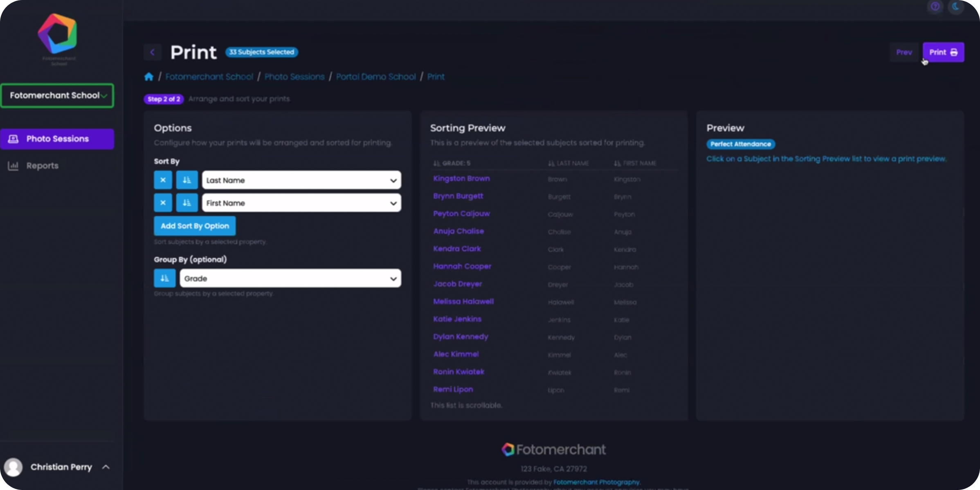Select Kingston Brown in sorting preview
Viewport: 980px width, 490px height.
click(461, 179)
